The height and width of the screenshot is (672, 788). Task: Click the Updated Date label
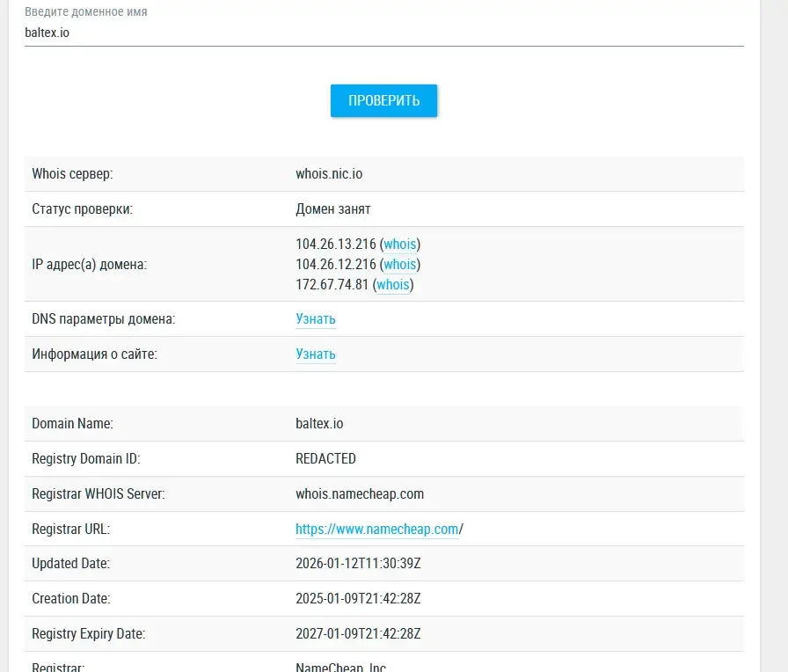tap(71, 564)
